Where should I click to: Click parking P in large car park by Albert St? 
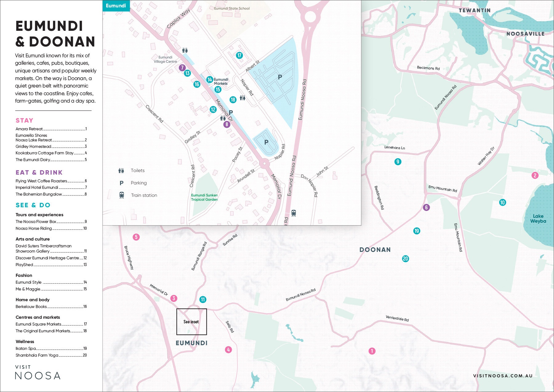coord(280,77)
